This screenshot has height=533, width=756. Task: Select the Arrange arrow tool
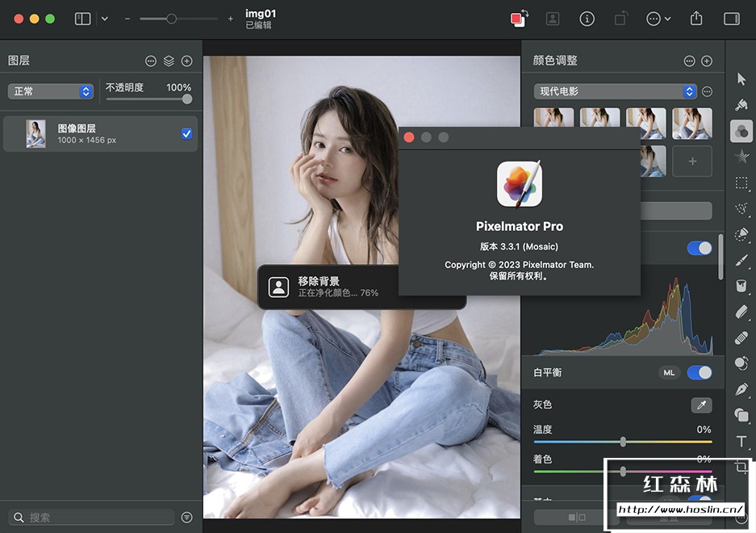741,79
